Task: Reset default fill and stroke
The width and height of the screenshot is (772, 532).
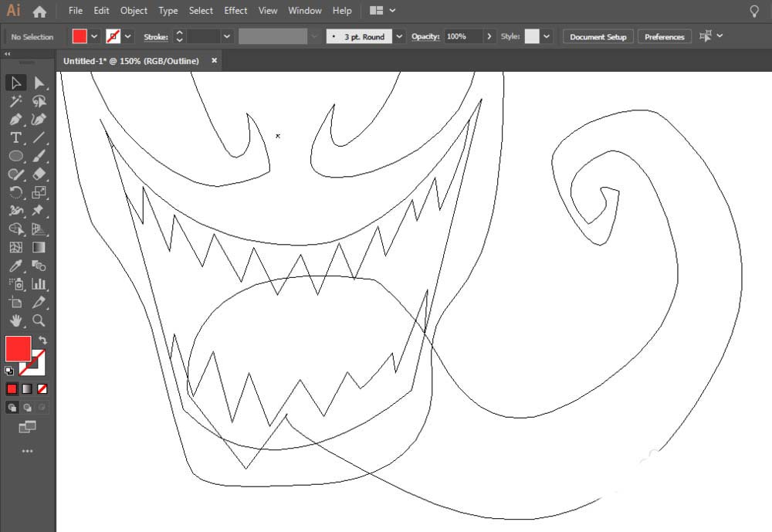Action: (8, 371)
